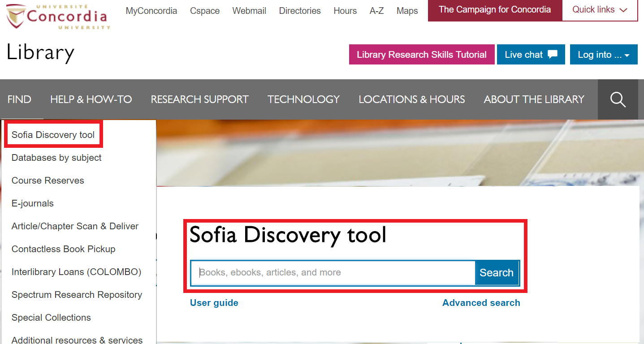Start a Live chat
The image size is (644, 344).
click(x=531, y=55)
